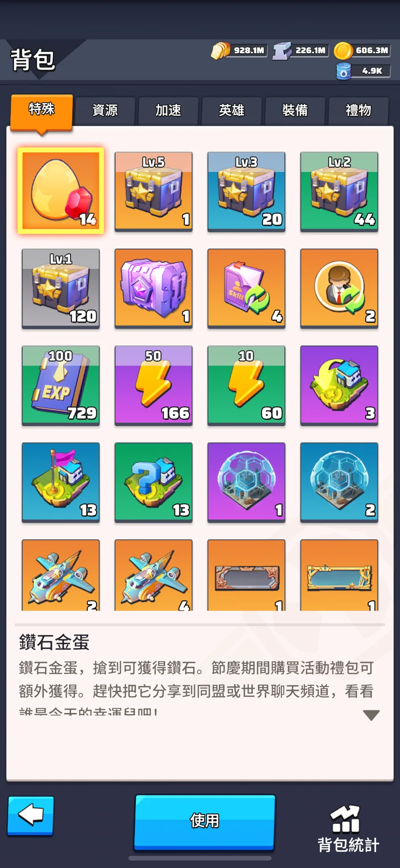This screenshot has height=868, width=400.
Task: Open the 加速 tab
Action: pyautogui.click(x=168, y=110)
